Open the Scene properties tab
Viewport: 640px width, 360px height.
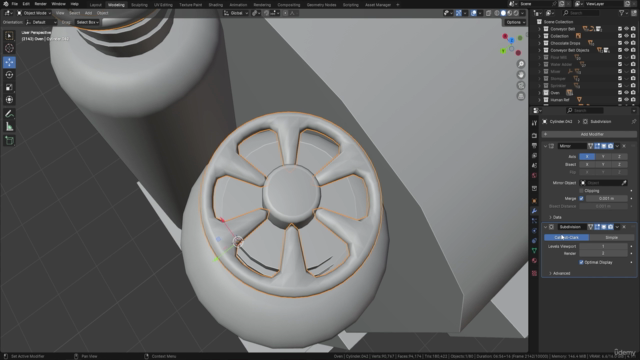(x=534, y=165)
